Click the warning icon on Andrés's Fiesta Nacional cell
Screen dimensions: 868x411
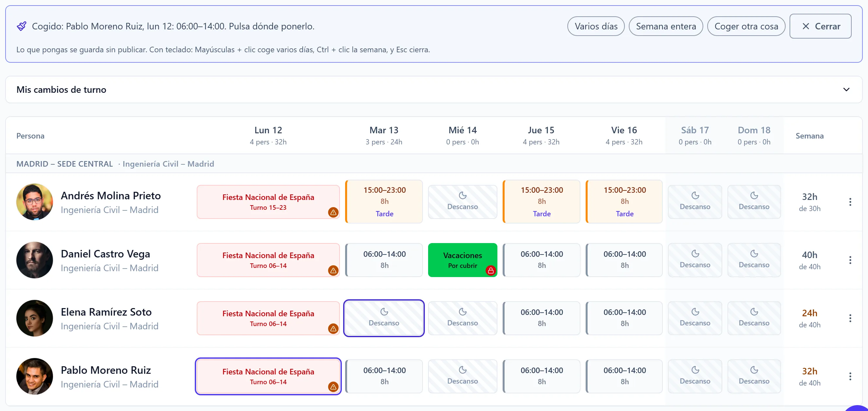point(333,212)
